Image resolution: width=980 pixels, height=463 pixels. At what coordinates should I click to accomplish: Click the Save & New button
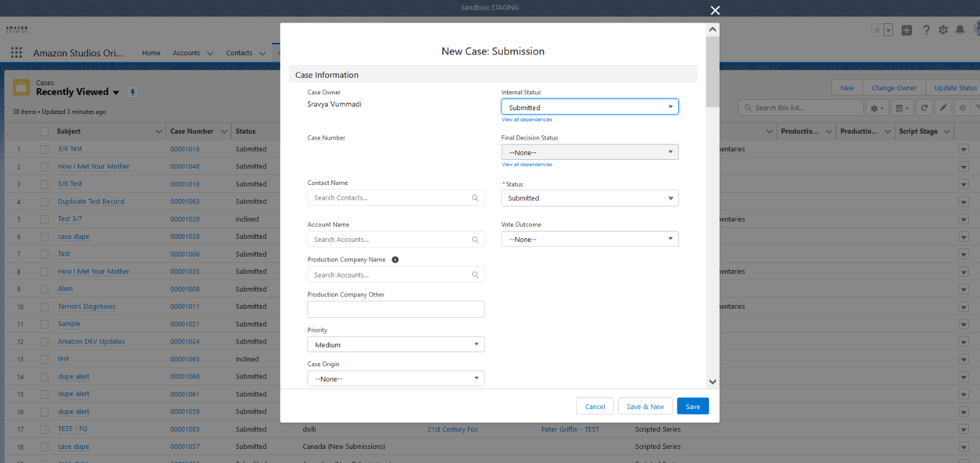(645, 406)
